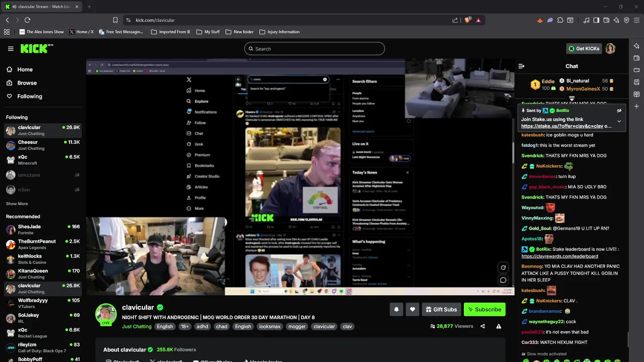Click the share stream icon
Viewport: 644px width, 362px height.
482,326
